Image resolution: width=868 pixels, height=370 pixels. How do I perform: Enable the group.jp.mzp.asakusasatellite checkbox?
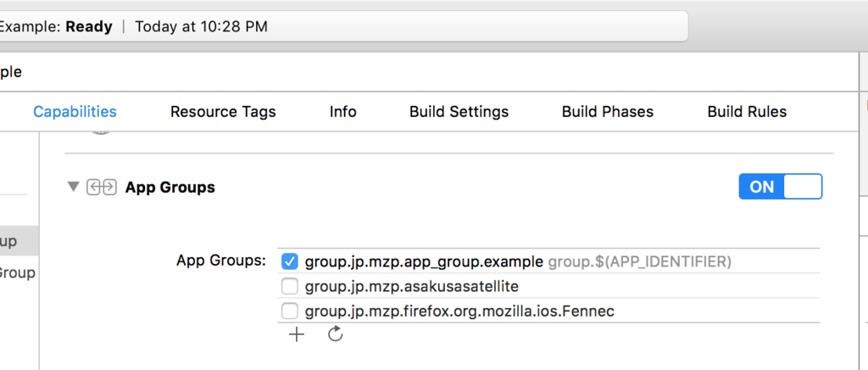(x=290, y=286)
